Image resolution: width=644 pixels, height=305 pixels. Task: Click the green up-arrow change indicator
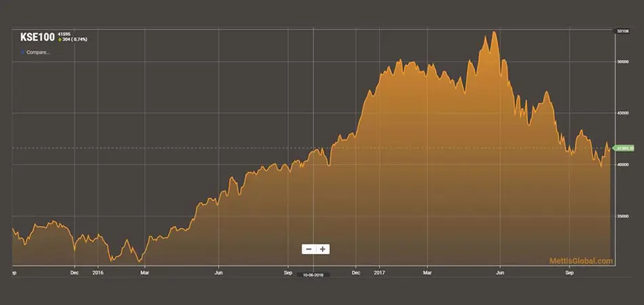click(60, 39)
